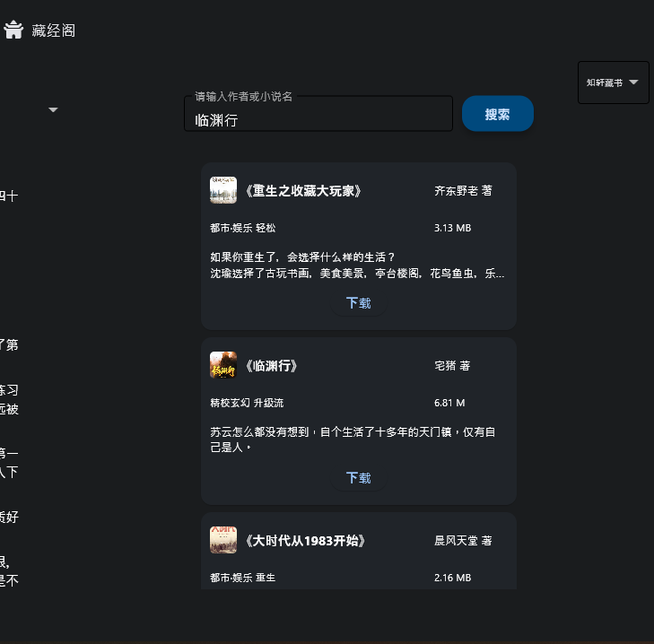Click the 临渊行 description about 苏云
This screenshot has width=654, height=644.
coord(353,439)
